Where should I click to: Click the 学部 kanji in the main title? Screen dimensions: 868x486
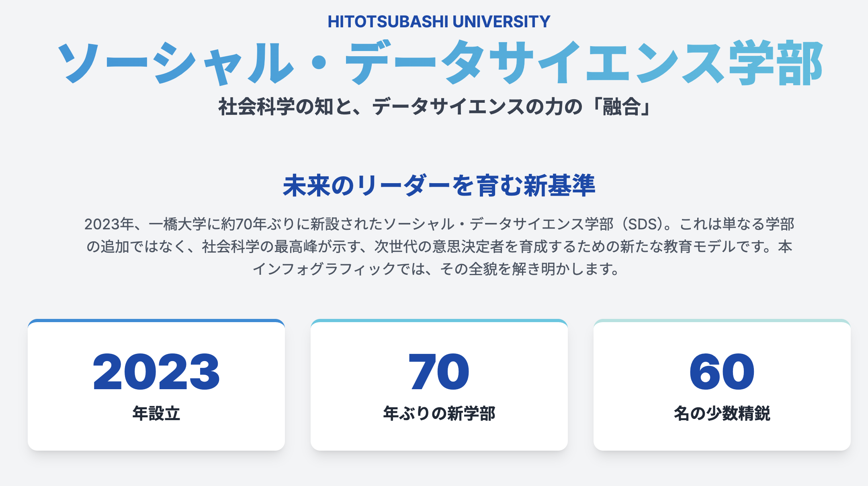(776, 63)
